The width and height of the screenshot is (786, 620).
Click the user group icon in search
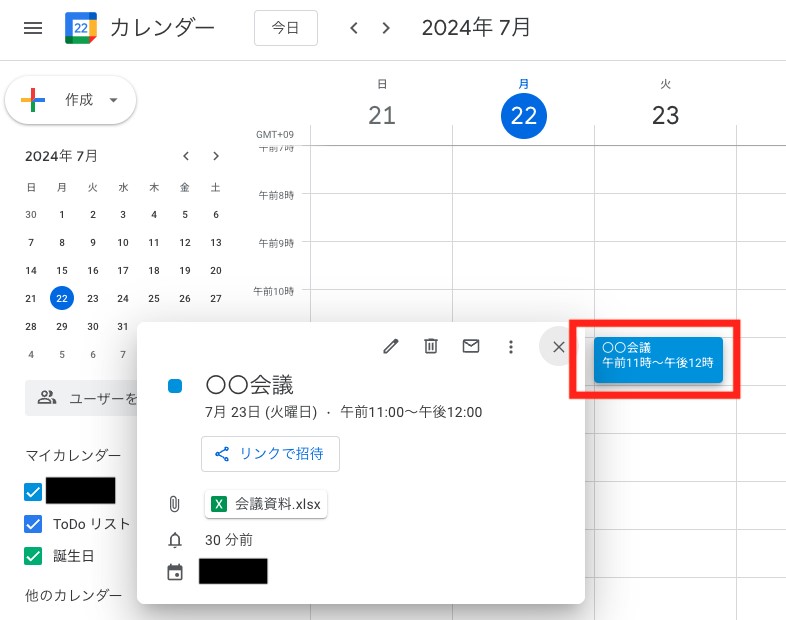[x=47, y=397]
